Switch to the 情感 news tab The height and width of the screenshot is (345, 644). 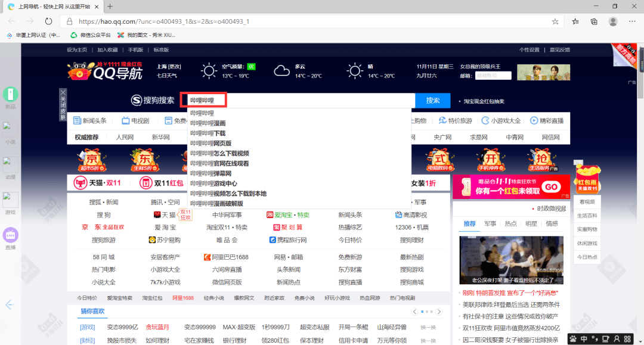[552, 223]
